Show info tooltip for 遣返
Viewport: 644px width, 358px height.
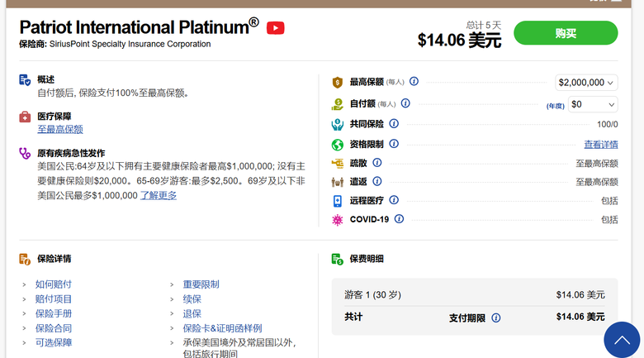click(x=377, y=181)
